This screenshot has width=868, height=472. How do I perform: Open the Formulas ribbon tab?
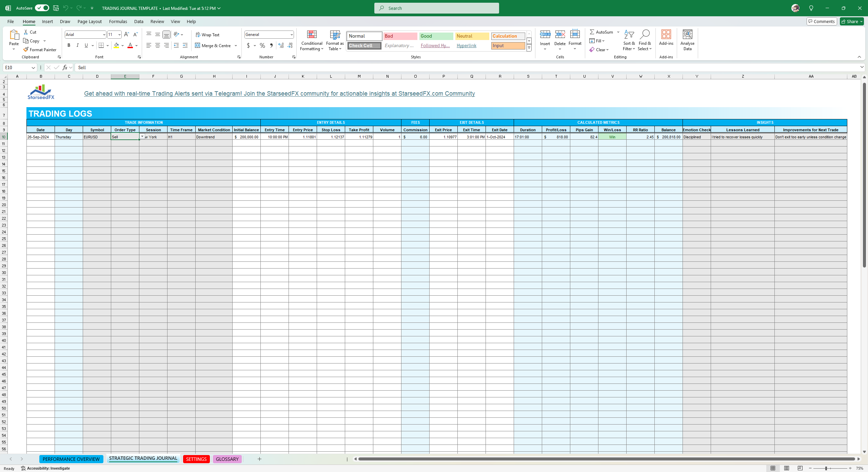(118, 21)
